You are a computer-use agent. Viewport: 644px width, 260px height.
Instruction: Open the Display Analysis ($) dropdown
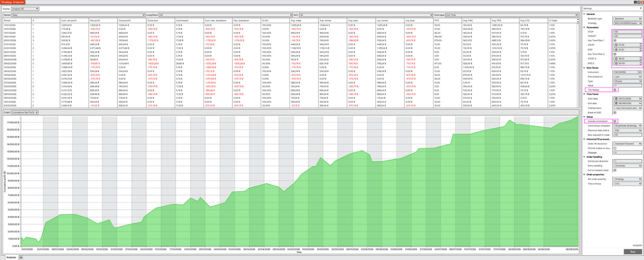pos(25,8)
